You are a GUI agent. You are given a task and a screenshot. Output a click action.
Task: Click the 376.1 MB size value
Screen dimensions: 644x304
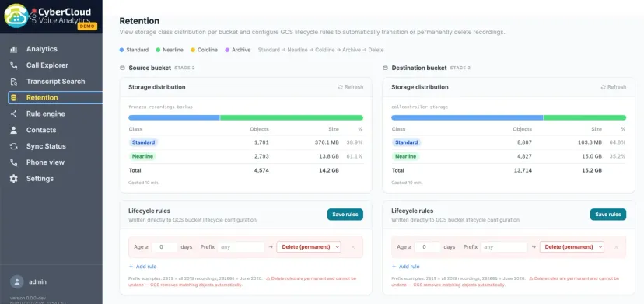[x=327, y=142]
